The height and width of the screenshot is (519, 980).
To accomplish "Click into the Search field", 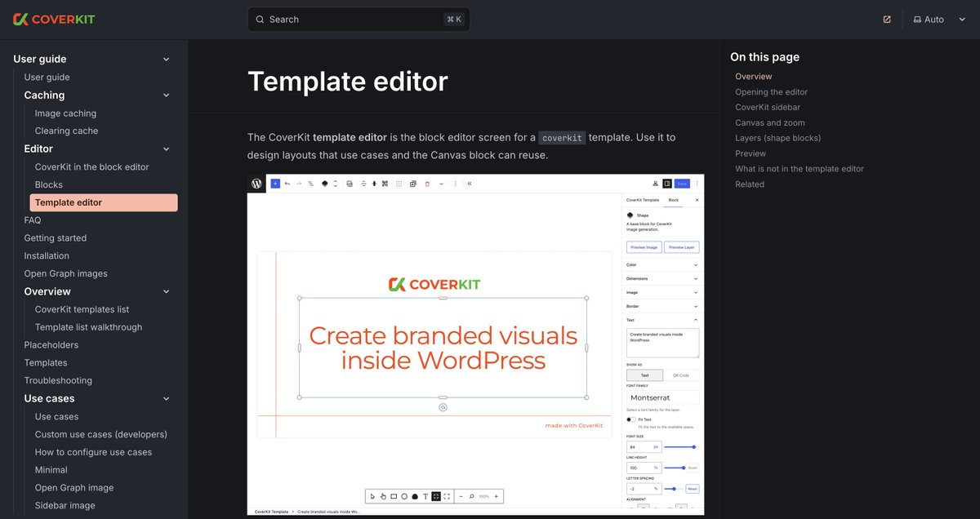I will (x=359, y=20).
